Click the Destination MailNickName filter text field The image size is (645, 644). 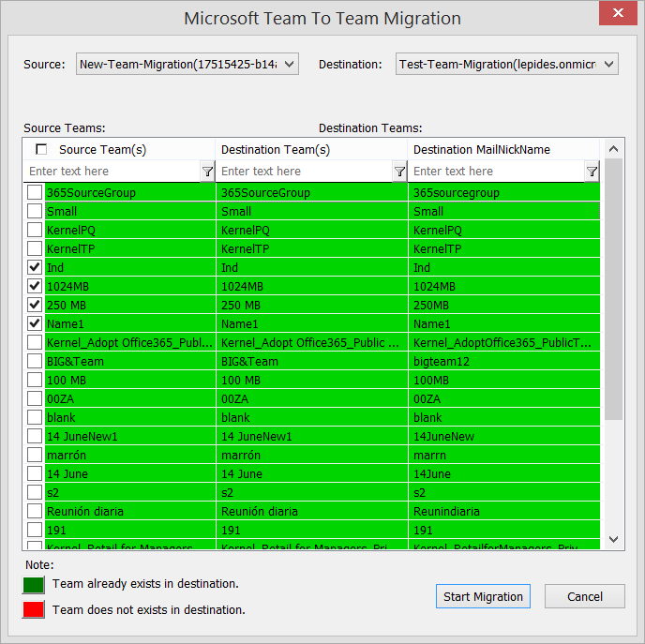tap(497, 172)
